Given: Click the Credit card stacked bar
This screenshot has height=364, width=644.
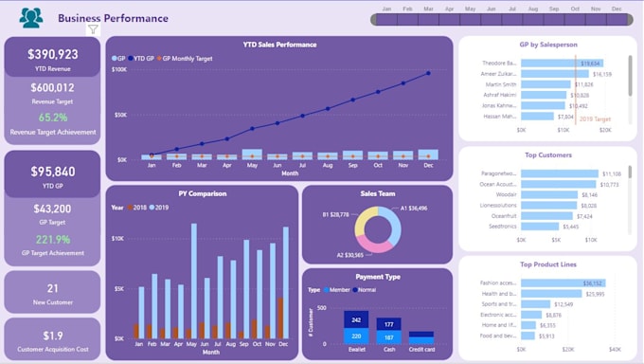Looking at the screenshot, I should [421, 337].
